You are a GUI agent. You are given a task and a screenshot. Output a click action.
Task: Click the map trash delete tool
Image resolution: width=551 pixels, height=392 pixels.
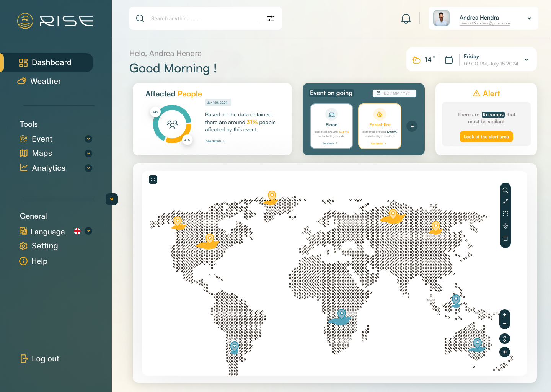point(505,238)
